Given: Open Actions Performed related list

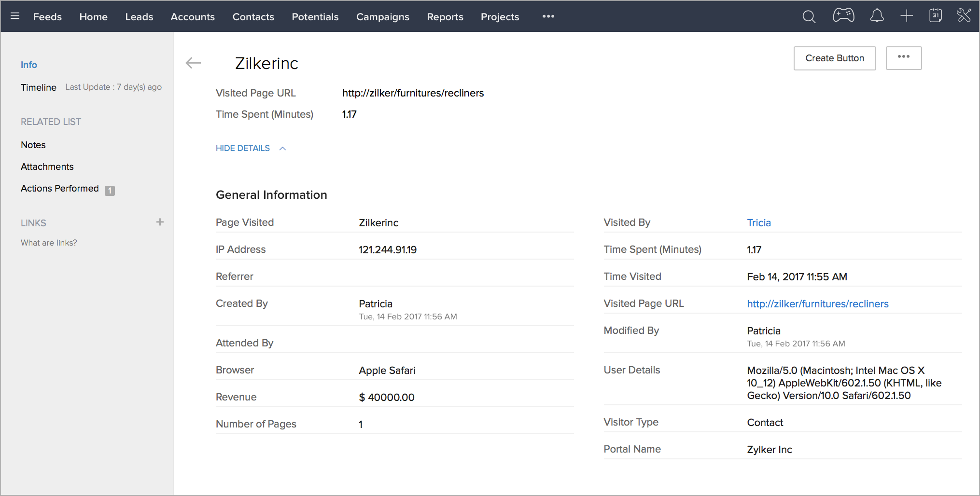Looking at the screenshot, I should (60, 188).
